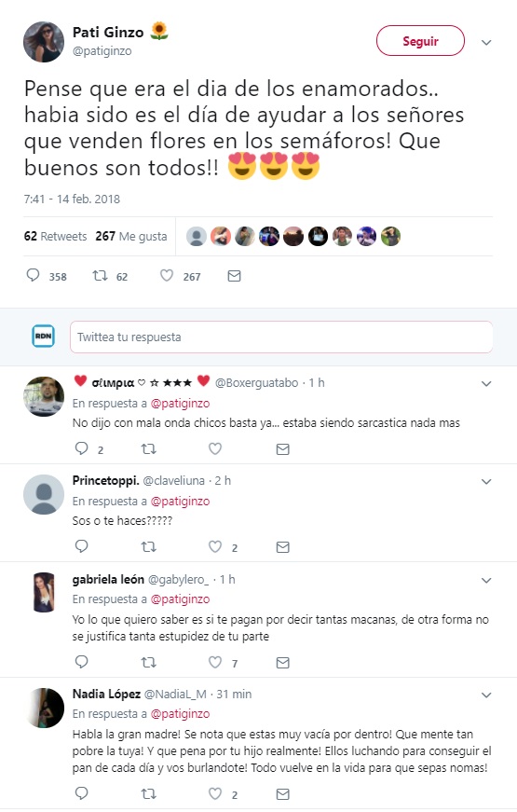This screenshot has height=812, width=517.
Task: Like the main tweet with heart icon
Action: coord(167,276)
